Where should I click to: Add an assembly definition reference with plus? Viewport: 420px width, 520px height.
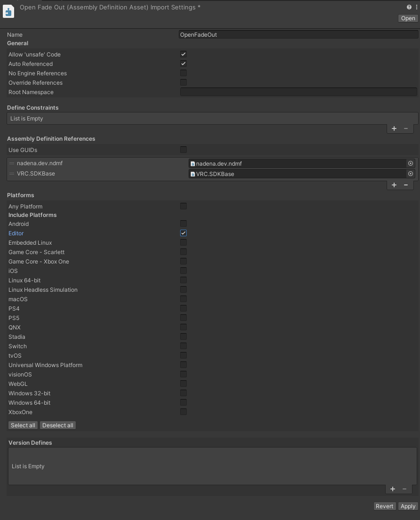click(394, 185)
